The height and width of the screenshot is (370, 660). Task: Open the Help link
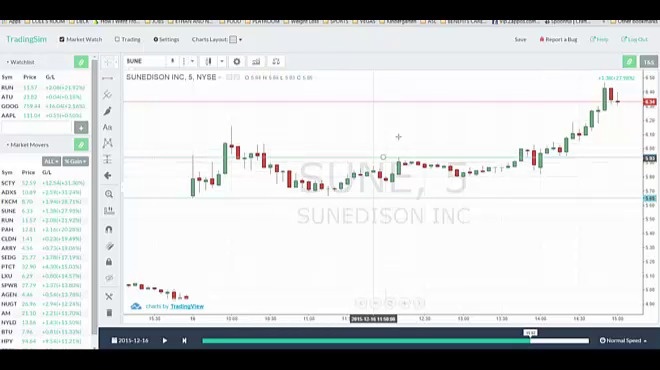tap(599, 40)
